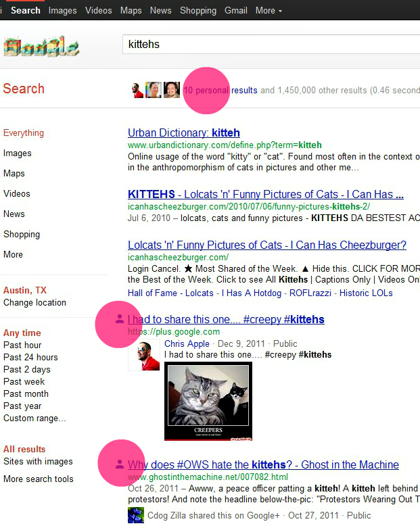Open the 'ROFLrazzi' sitelink
Viewport: 420px width, 528px height.
pyautogui.click(x=310, y=293)
